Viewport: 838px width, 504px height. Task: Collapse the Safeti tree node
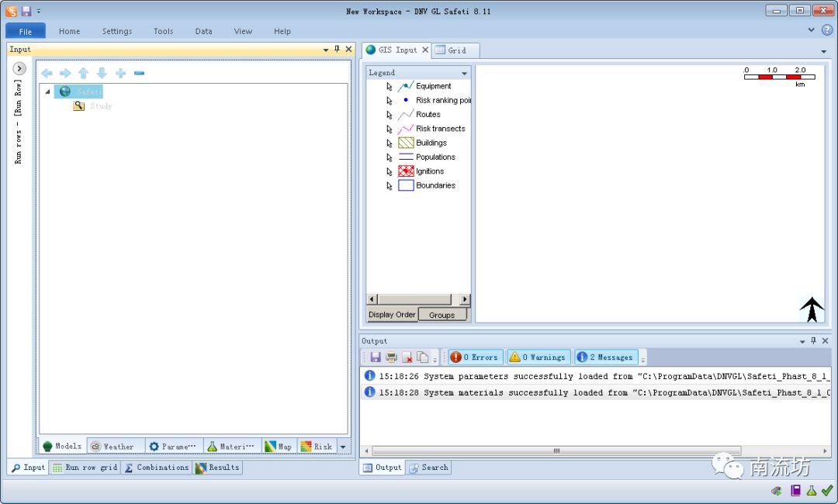(47, 91)
